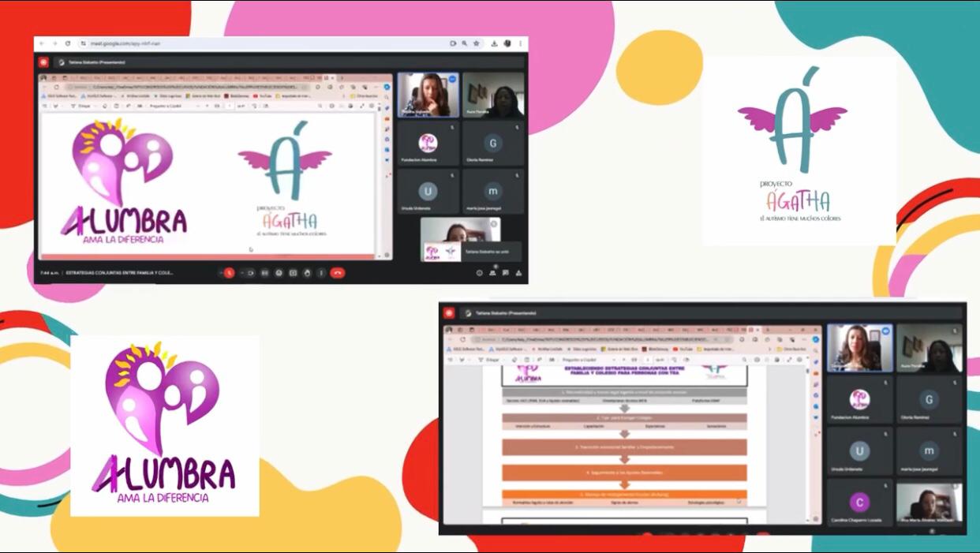The image size is (980, 553).
Task: Select maria jose jauregui tile in upper Meet
Action: [492, 192]
